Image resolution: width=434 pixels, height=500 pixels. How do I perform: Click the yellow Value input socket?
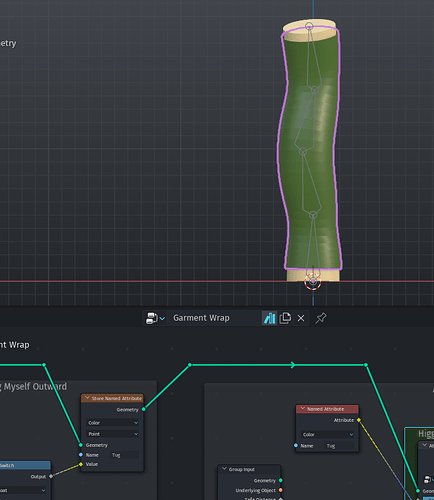tap(81, 464)
